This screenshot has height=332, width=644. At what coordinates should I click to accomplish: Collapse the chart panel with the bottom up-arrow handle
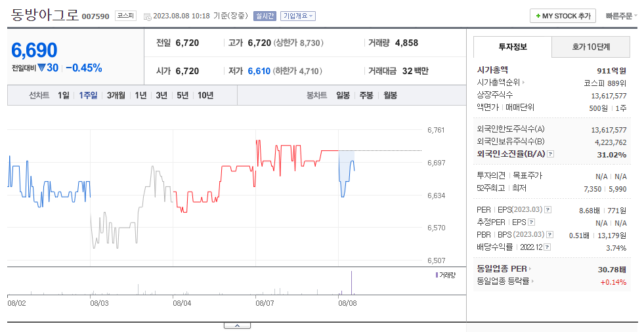(237, 326)
